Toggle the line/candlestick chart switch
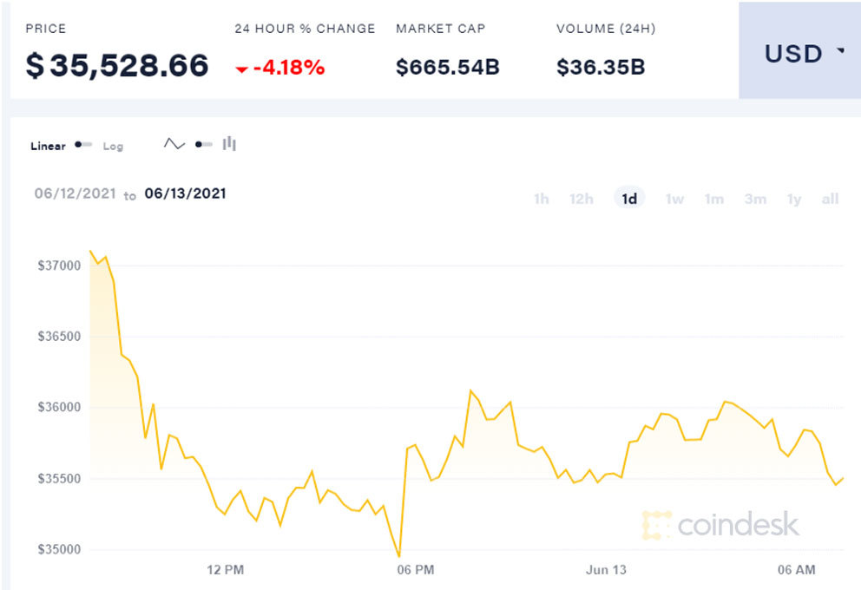 pos(203,145)
